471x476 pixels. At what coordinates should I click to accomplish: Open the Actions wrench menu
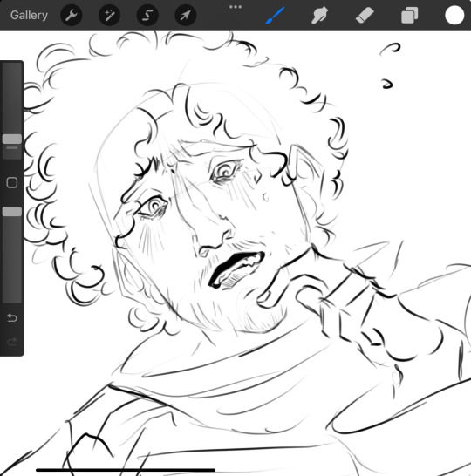72,15
